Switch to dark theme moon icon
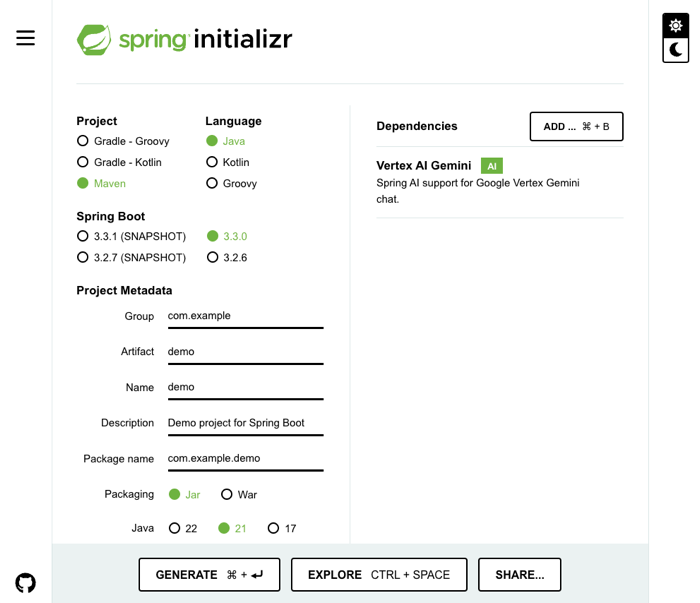700x603 pixels. [676, 49]
